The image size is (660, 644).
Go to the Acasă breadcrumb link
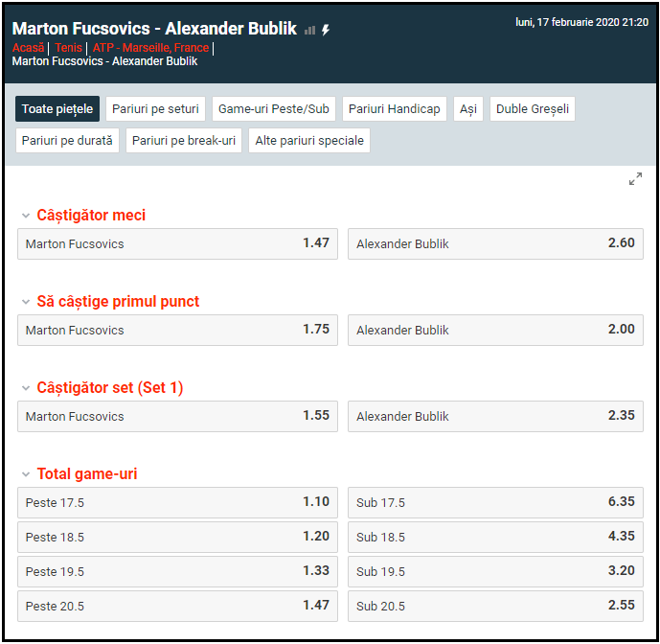[29, 48]
